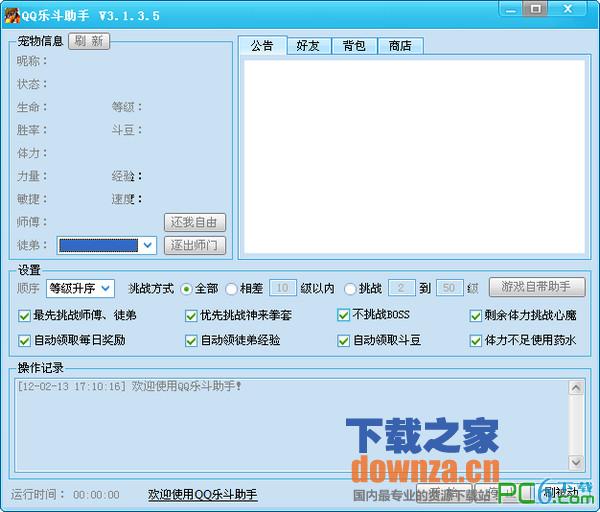Click the 还我自由 button
Viewport: 600px width, 512px height.
pos(195,222)
